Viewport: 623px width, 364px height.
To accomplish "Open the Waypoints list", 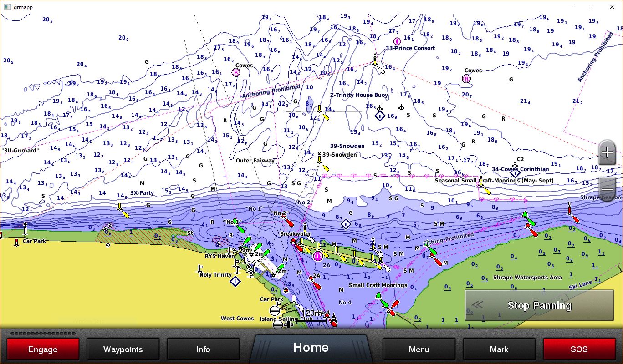I will [123, 349].
